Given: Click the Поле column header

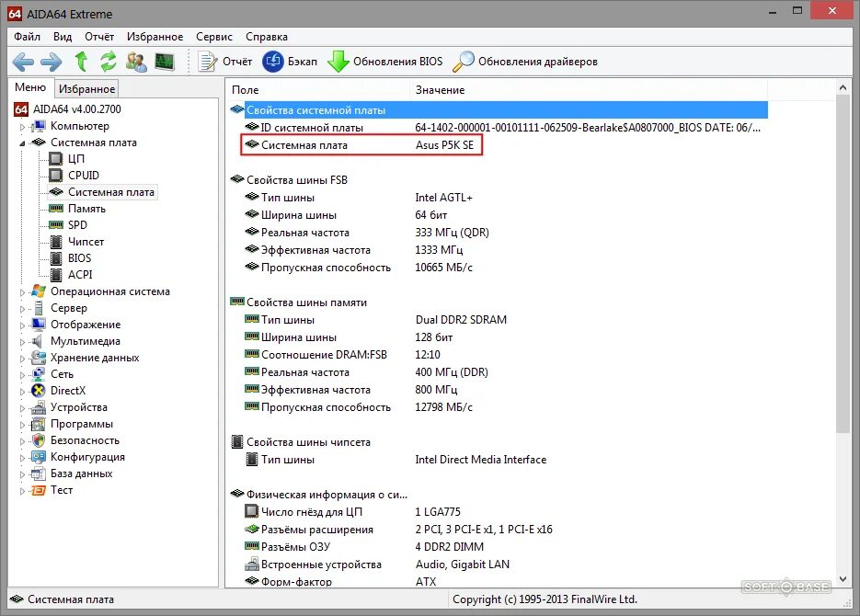Looking at the screenshot, I should (318, 90).
